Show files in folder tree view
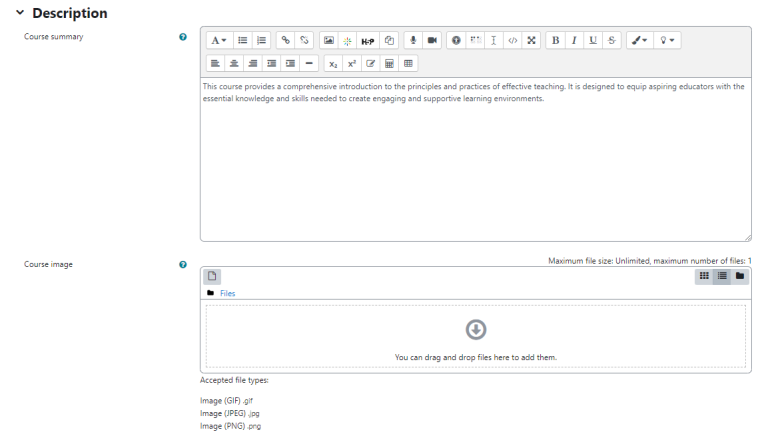Viewport: 768px width, 436px height. (x=740, y=276)
